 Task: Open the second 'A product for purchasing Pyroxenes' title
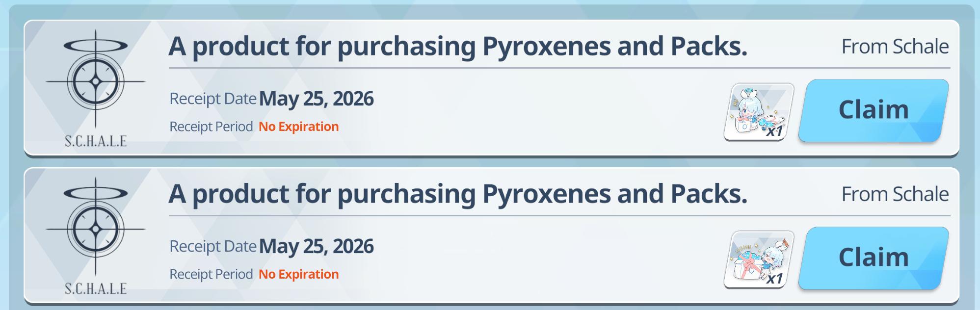(458, 194)
